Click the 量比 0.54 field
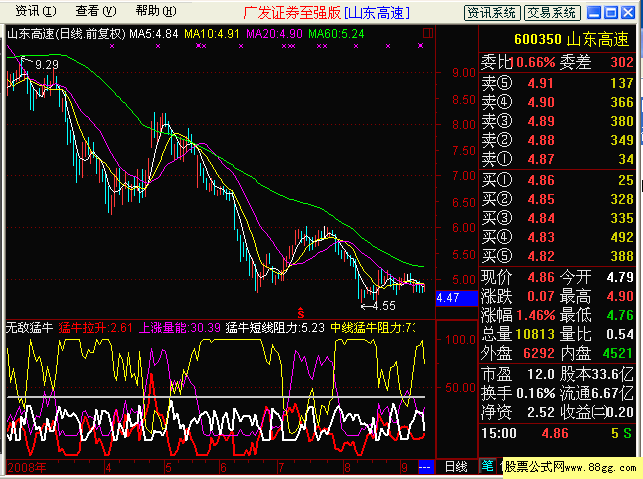This screenshot has height=479, width=643. coord(597,334)
